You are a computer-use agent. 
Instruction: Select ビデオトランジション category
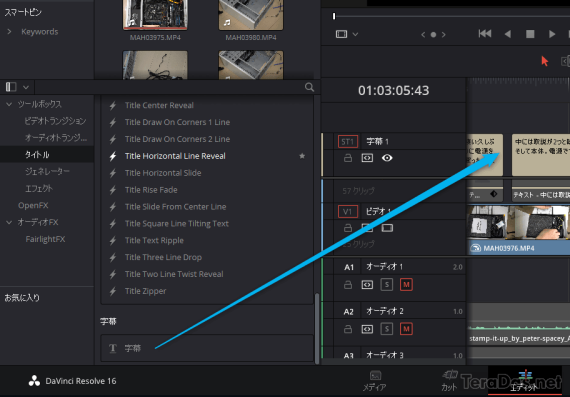tap(55, 121)
